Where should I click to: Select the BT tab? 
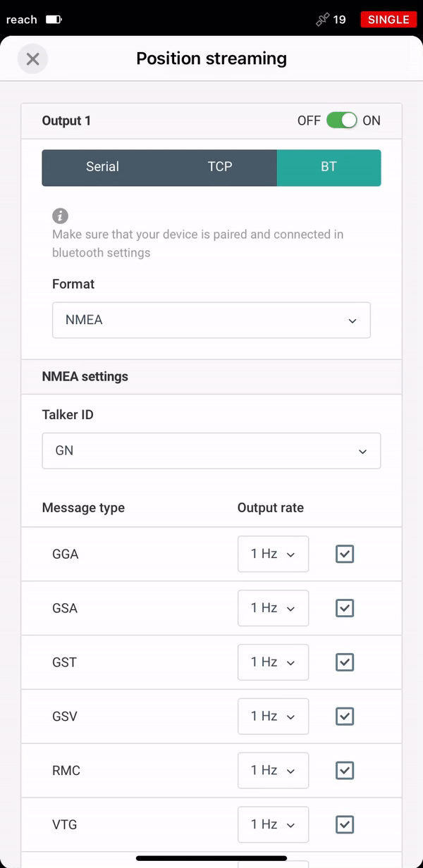(x=329, y=167)
